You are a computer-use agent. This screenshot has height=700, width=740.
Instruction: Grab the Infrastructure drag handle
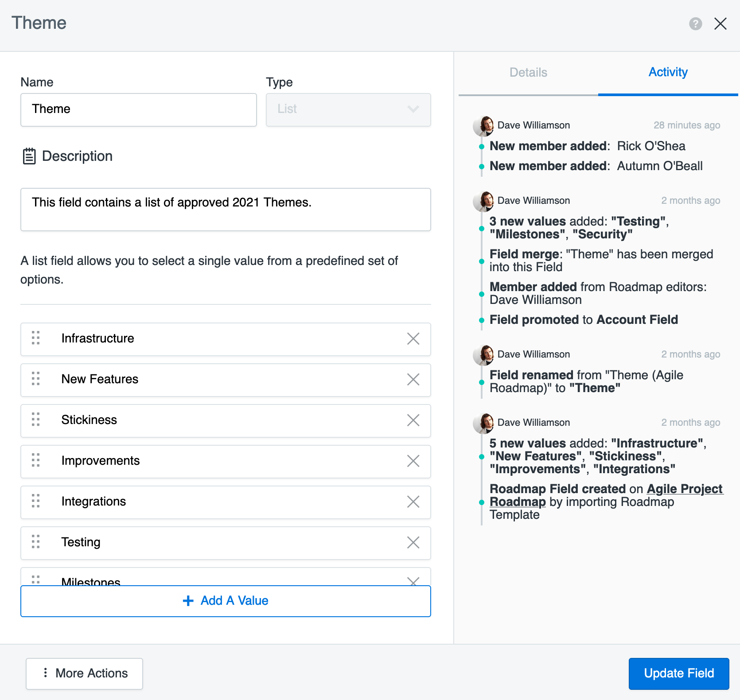(x=36, y=338)
